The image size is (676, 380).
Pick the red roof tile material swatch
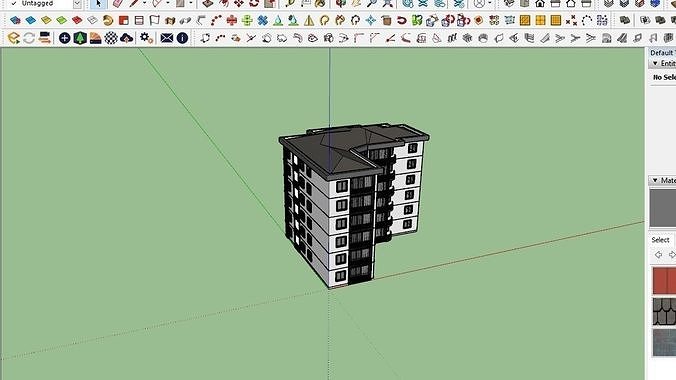pos(664,280)
